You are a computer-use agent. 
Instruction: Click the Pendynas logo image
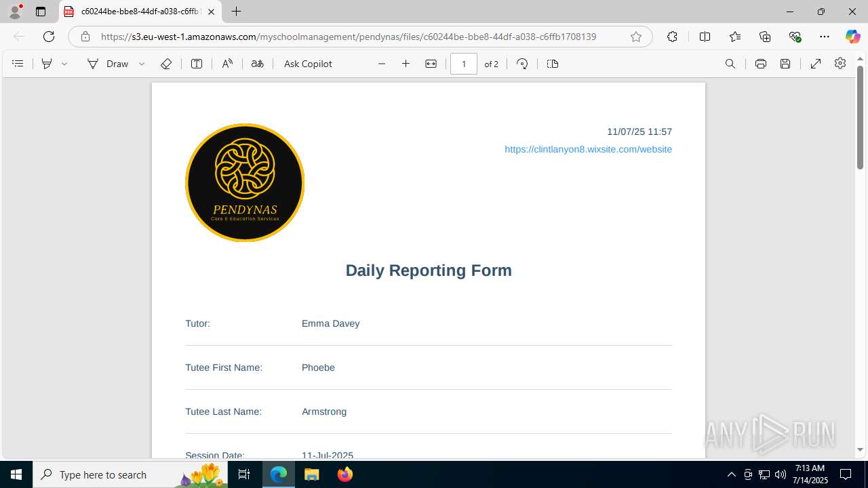245,182
